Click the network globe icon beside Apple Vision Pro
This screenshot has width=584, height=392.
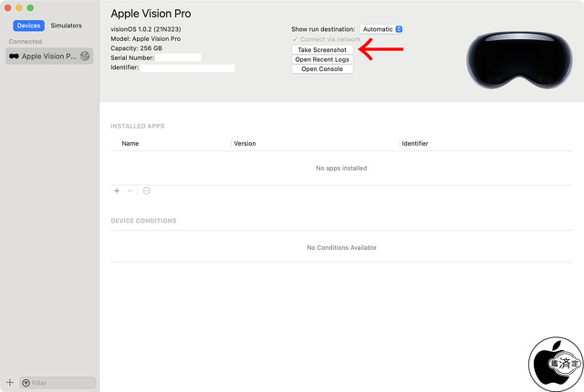click(85, 56)
